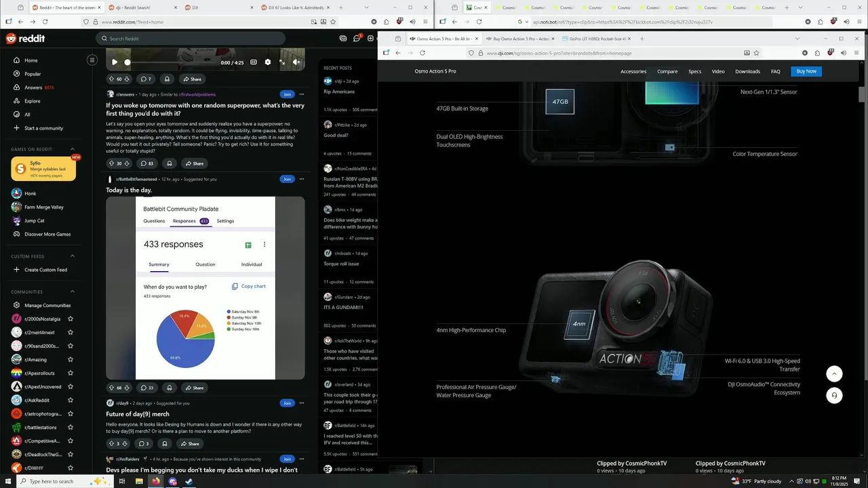The width and height of the screenshot is (868, 488).
Task: Join r/day9 with the Join button
Action: click(287, 403)
